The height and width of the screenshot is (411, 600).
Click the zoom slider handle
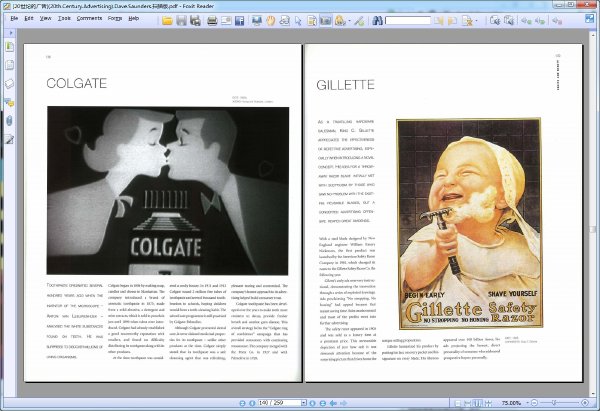coord(553,403)
